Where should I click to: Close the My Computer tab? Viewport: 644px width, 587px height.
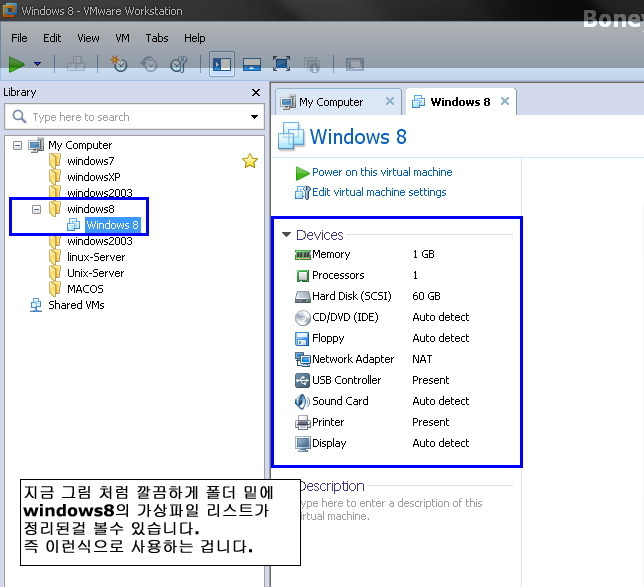[390, 101]
